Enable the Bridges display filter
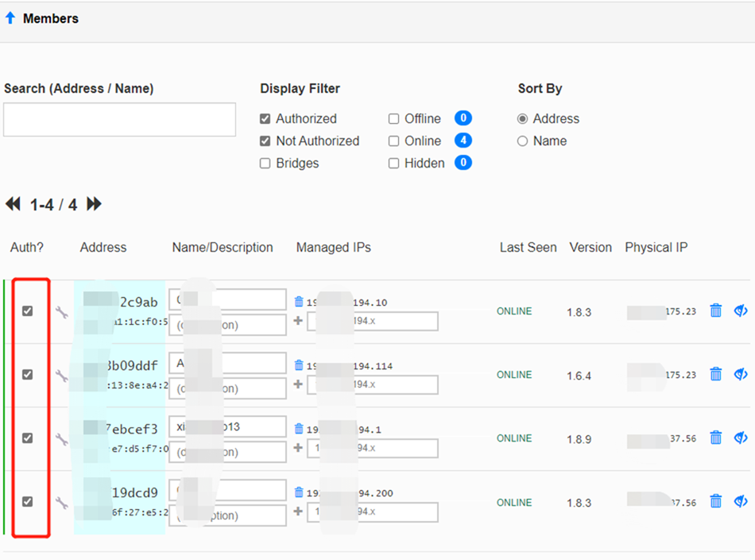Viewport: 755px width, 560px height. pyautogui.click(x=265, y=164)
